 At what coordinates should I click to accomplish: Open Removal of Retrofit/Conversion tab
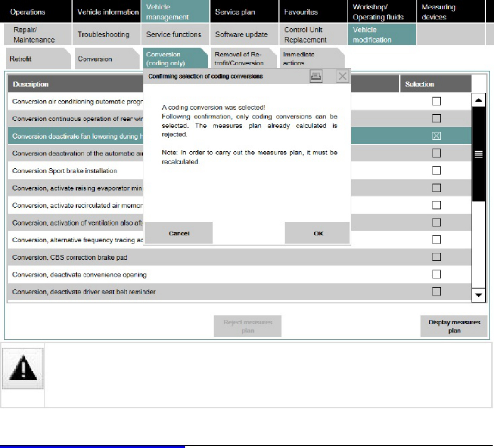coord(244,59)
